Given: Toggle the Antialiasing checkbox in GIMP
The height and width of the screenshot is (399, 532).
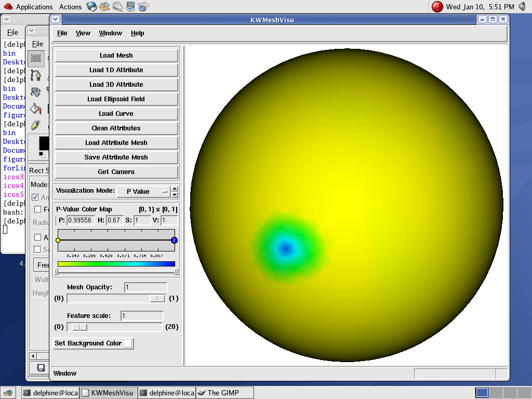Looking at the screenshot, I should 35,197.
